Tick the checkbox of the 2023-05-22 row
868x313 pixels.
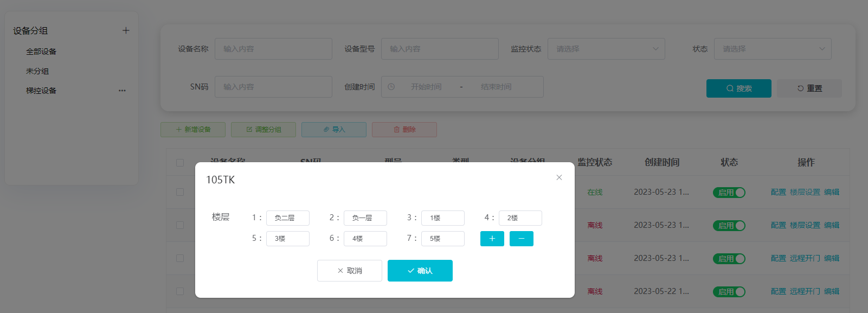pyautogui.click(x=180, y=291)
